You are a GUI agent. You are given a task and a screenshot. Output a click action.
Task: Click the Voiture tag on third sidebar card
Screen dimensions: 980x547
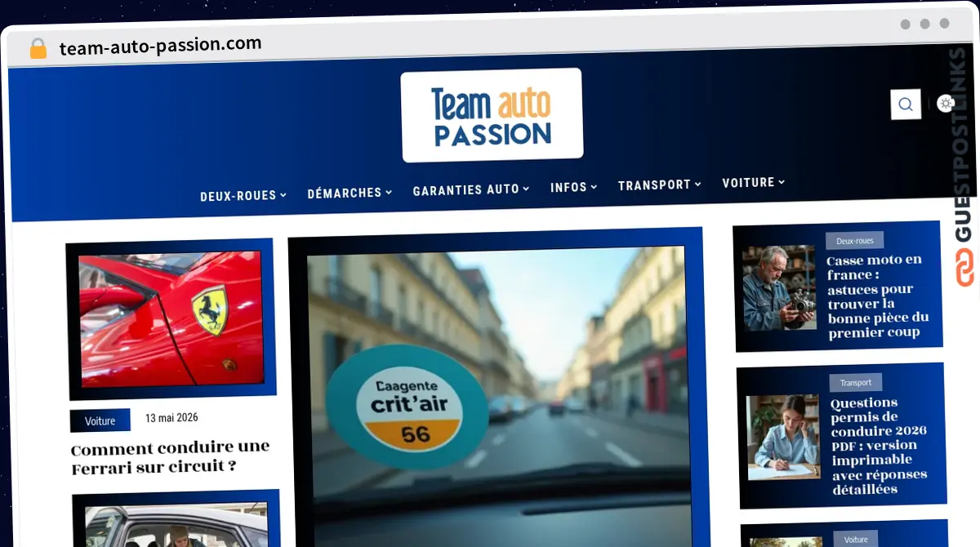pyautogui.click(x=856, y=539)
